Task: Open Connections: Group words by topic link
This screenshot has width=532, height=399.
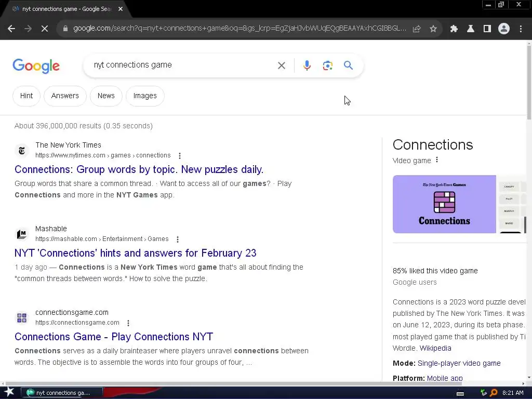Action: click(x=139, y=169)
